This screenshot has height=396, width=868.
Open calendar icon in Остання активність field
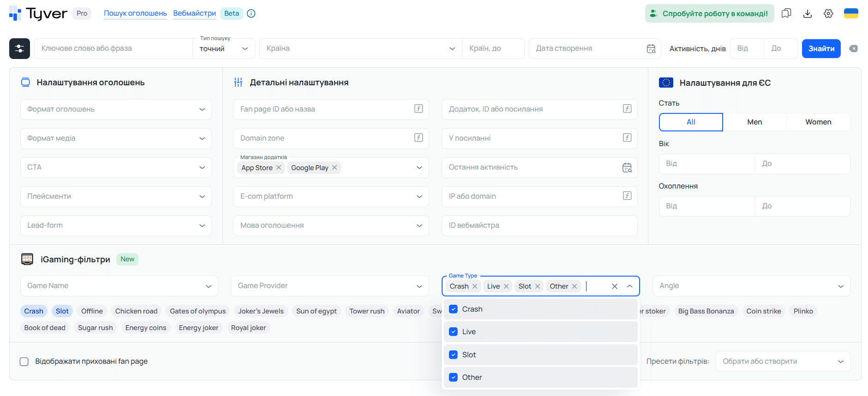(627, 168)
